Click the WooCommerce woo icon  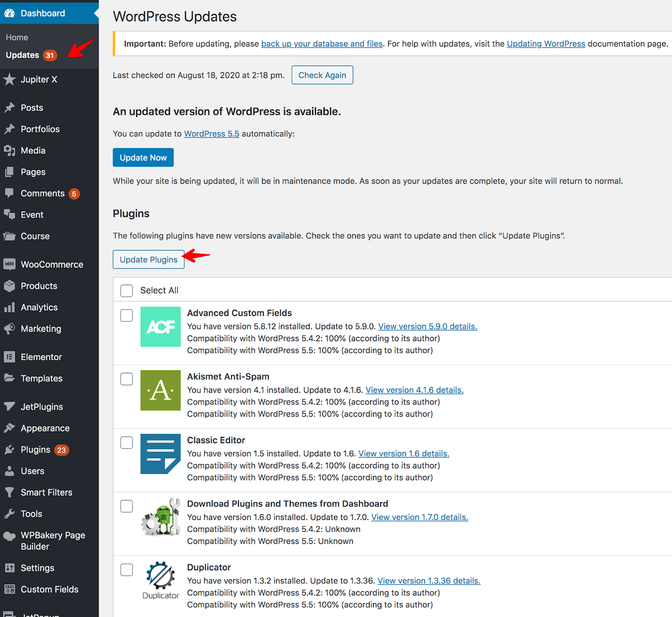[x=10, y=265]
